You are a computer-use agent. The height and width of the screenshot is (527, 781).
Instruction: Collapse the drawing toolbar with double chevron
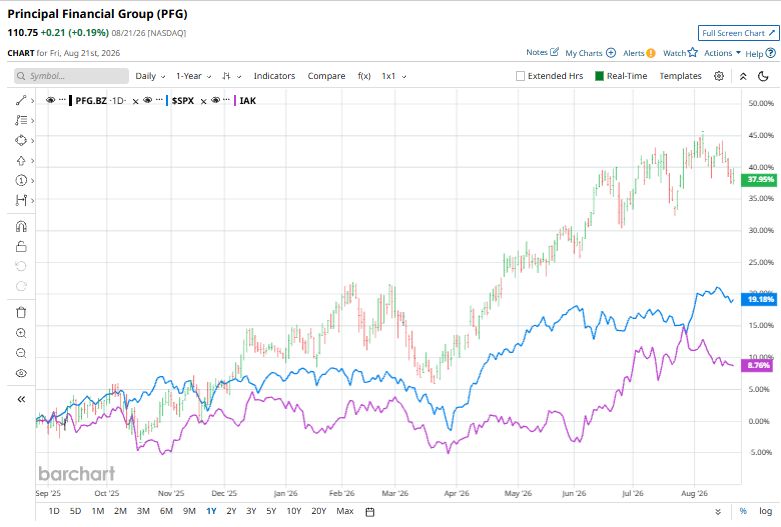[x=21, y=399]
